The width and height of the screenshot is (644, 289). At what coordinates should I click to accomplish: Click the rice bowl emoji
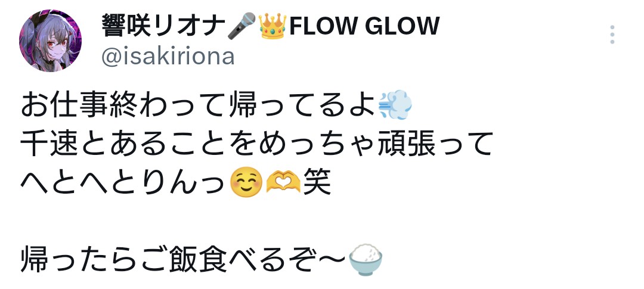pyautogui.click(x=365, y=260)
